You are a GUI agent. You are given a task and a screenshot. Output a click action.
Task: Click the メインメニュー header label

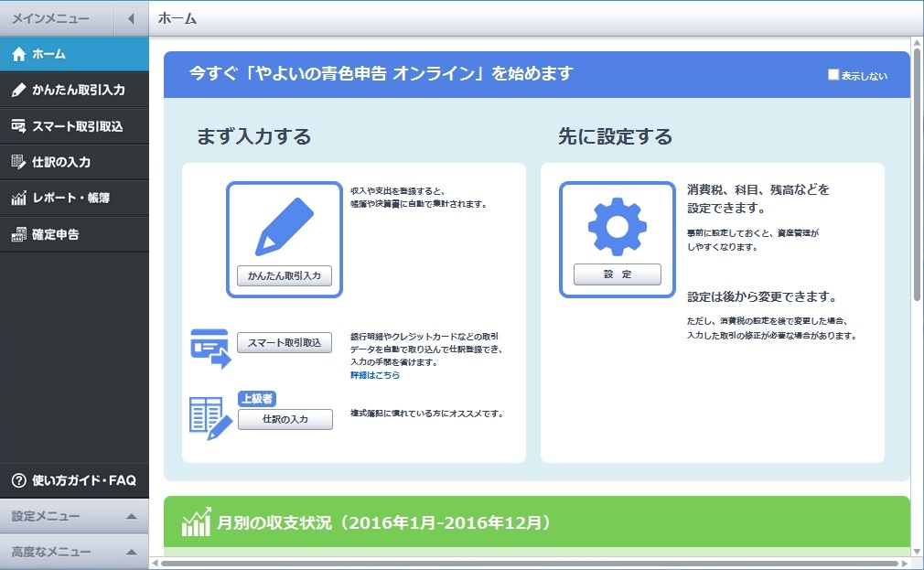50,19
